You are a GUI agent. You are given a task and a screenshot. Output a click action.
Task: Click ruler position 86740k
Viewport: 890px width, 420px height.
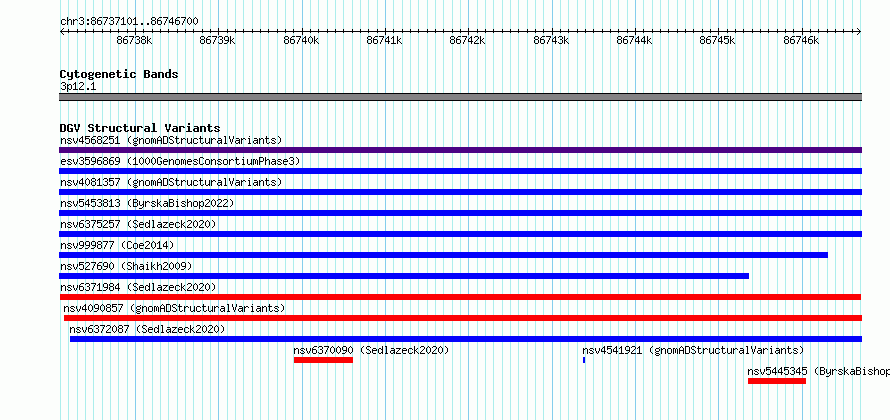pyautogui.click(x=302, y=40)
